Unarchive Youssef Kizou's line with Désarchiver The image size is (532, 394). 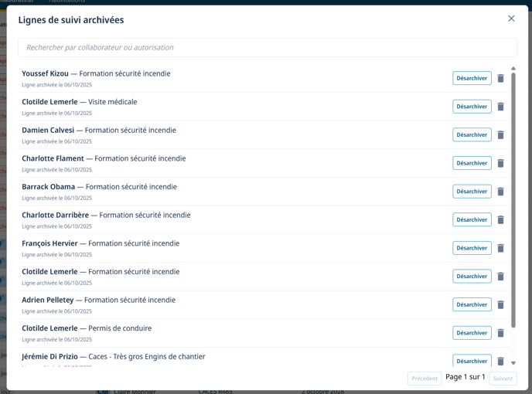[472, 78]
